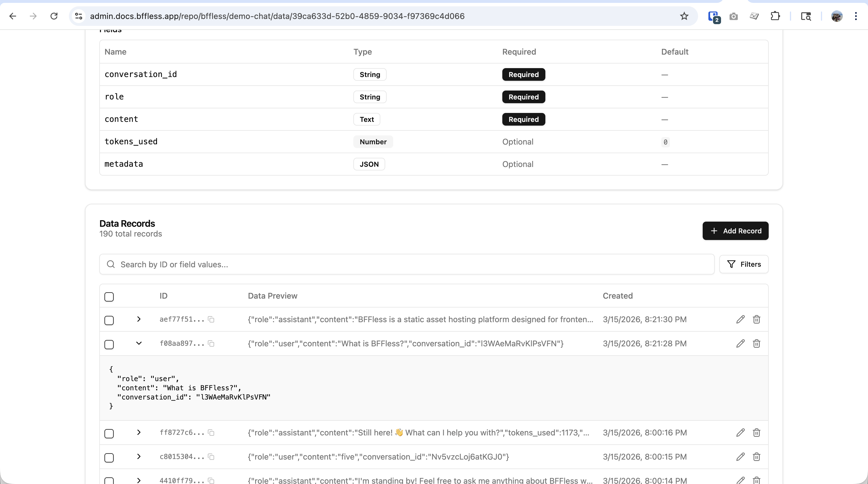The image size is (868, 484).
Task: Open the Chrome three-dot menu
Action: point(856,16)
